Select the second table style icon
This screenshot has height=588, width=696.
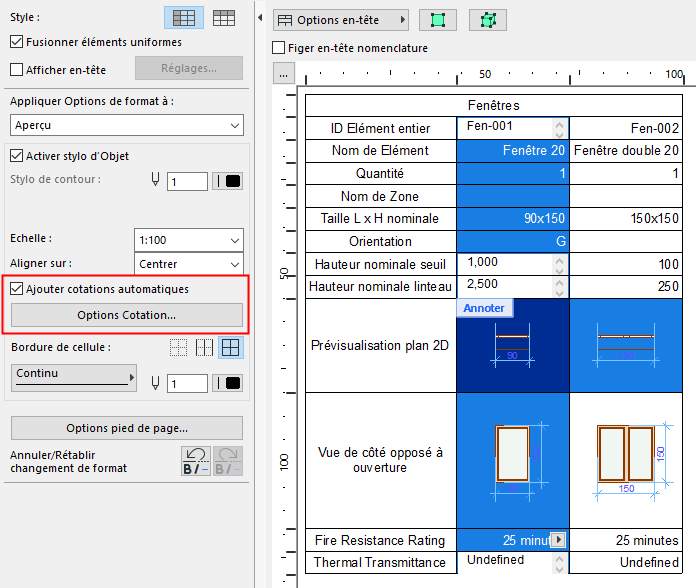(224, 18)
